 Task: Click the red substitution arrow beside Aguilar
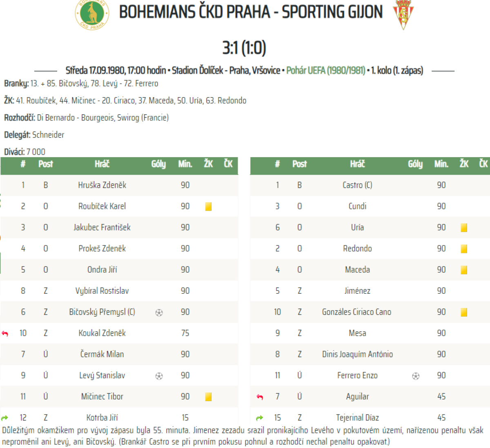260,397
